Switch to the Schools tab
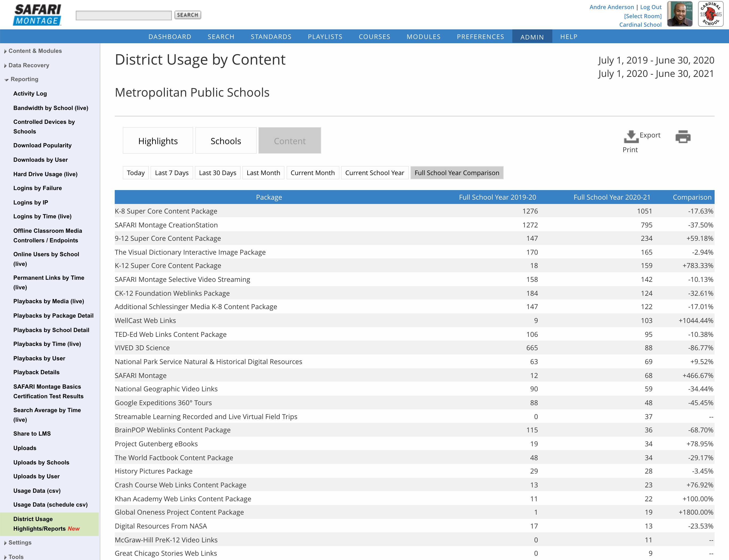 click(225, 141)
